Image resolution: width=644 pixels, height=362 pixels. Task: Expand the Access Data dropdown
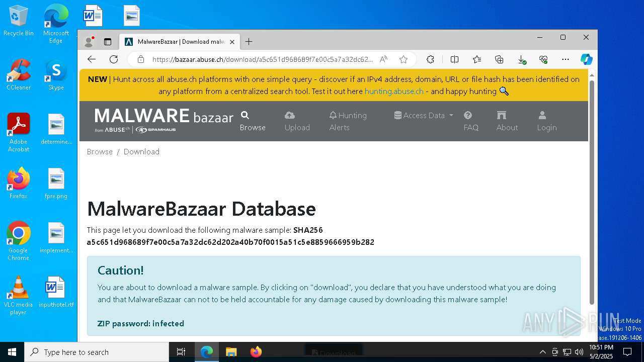click(424, 115)
